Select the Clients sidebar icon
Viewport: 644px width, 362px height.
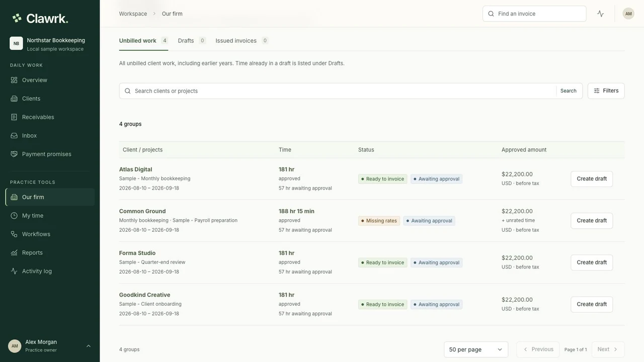(14, 99)
